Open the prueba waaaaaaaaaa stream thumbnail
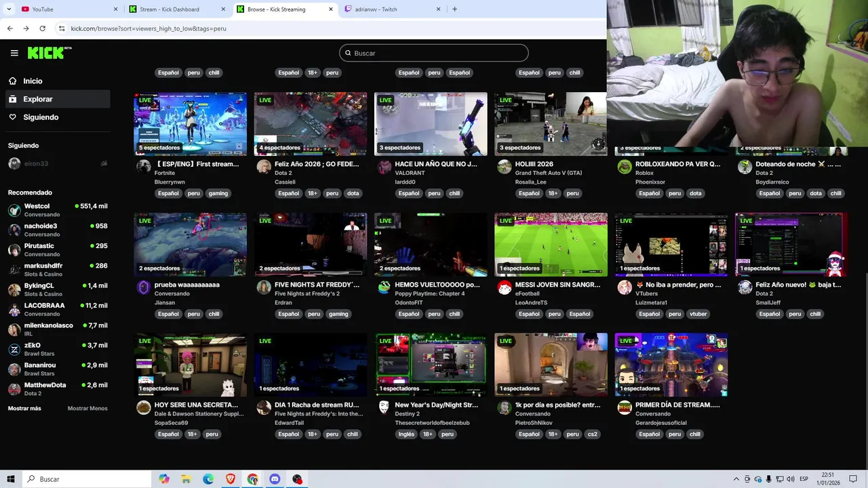This screenshot has width=868, height=488. (x=190, y=245)
